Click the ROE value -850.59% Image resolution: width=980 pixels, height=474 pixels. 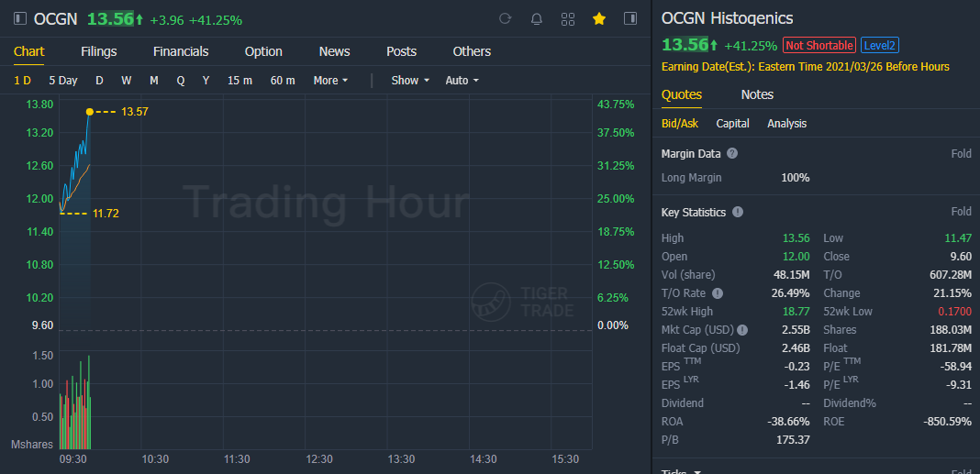948,422
